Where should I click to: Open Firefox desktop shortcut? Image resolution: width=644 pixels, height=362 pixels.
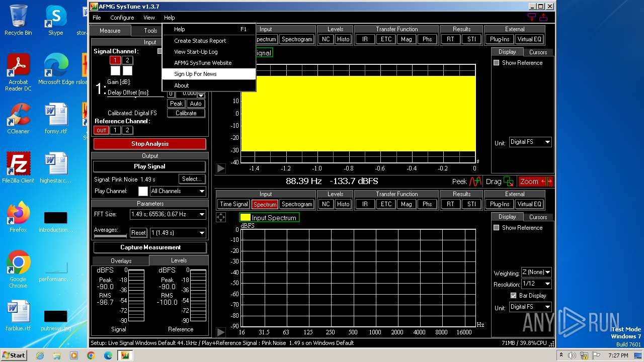(18, 217)
